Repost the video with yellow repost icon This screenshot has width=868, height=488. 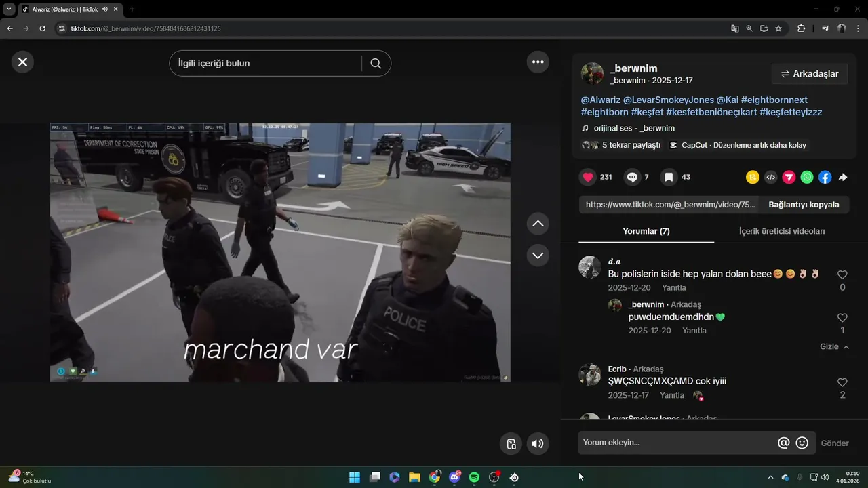(753, 177)
